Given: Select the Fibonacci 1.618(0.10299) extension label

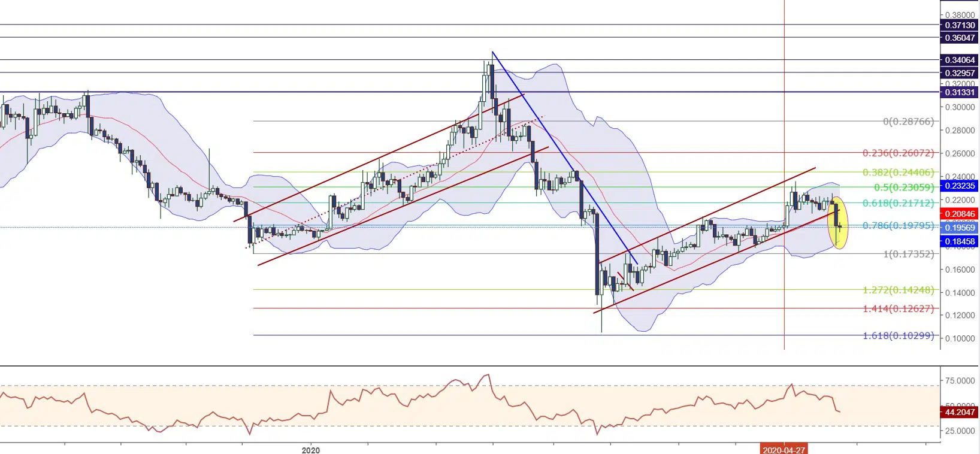Looking at the screenshot, I should tap(898, 336).
